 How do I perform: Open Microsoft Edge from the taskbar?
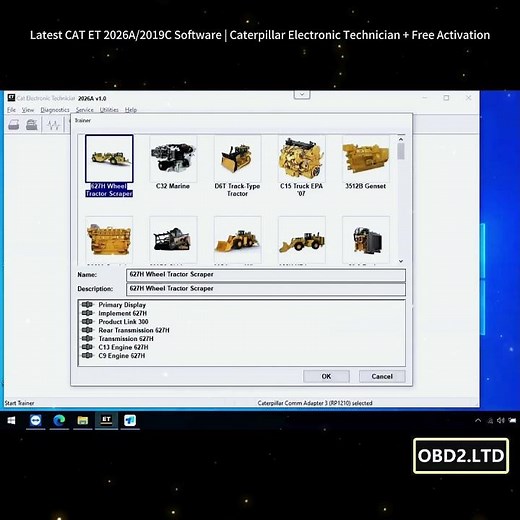(59, 420)
